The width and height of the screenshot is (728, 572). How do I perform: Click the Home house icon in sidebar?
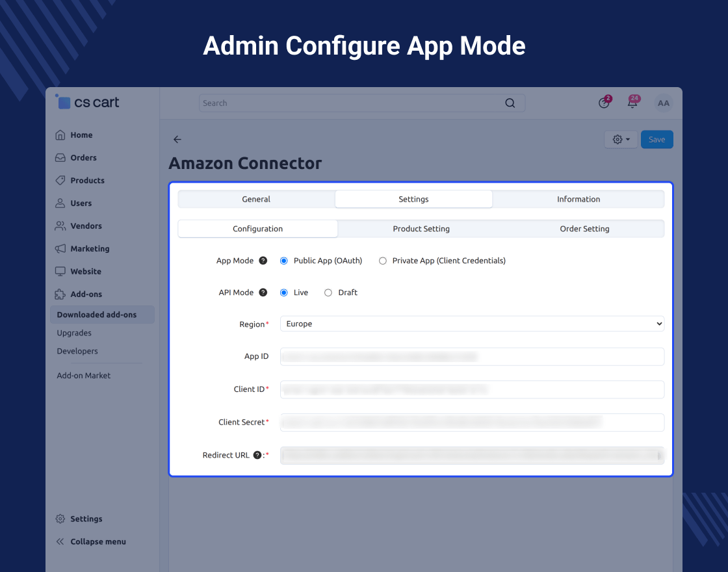click(x=60, y=135)
